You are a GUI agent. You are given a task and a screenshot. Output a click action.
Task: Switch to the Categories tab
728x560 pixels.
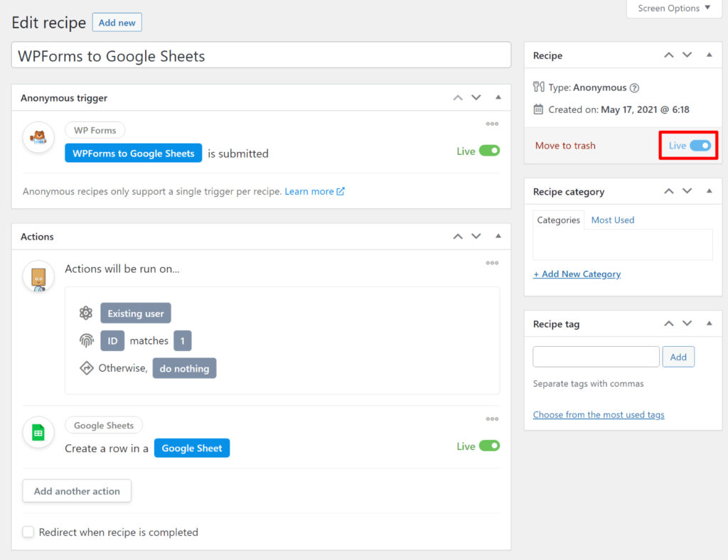[558, 220]
